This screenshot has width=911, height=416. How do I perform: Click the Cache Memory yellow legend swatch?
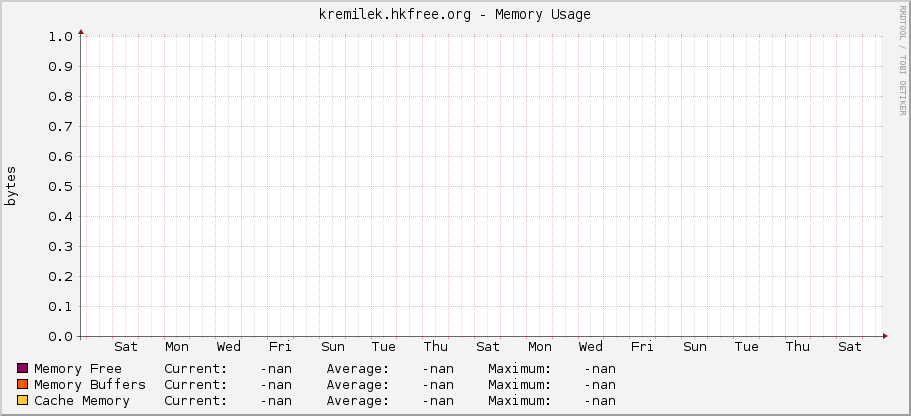click(23, 400)
